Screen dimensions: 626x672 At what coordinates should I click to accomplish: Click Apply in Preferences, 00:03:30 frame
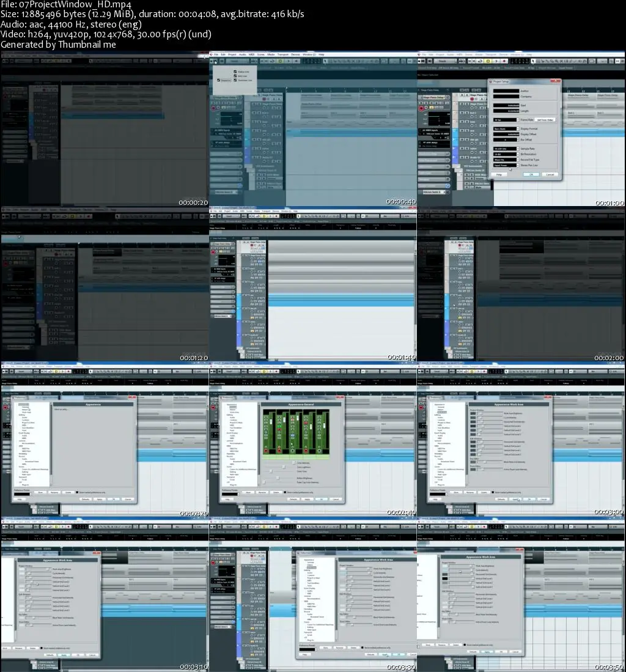(x=385, y=654)
